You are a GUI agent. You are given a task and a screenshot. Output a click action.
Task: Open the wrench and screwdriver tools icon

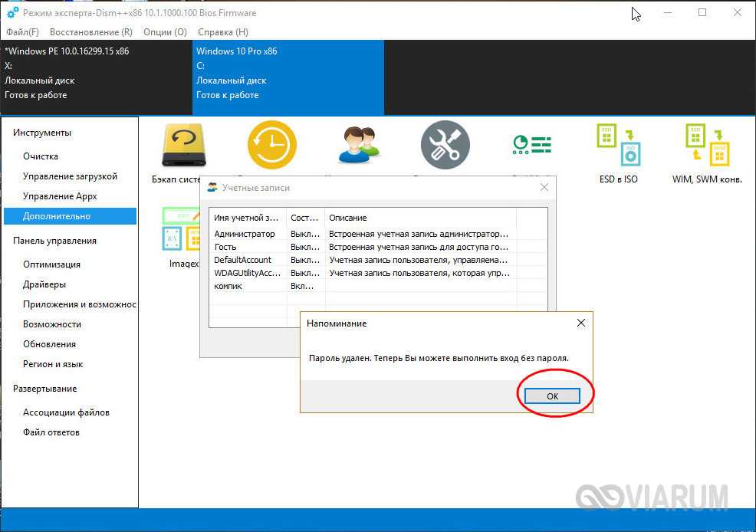coord(445,145)
